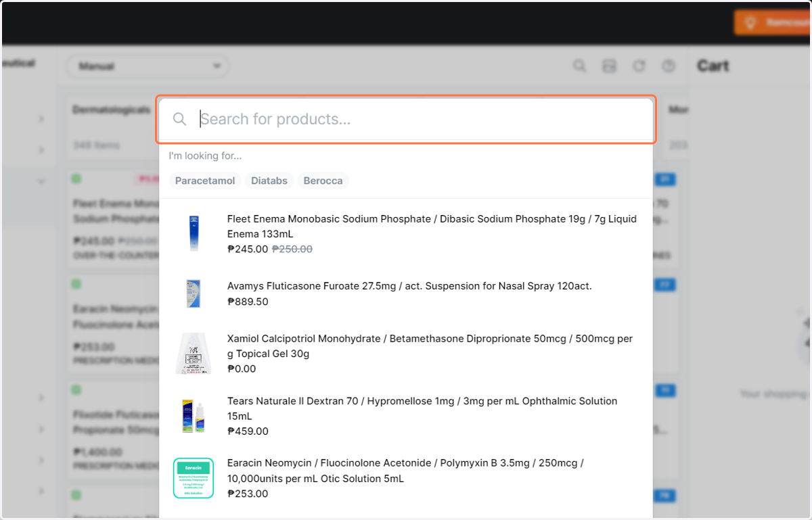Choose Xamiol Calcipotriol Monohydrate search result
This screenshot has width=812, height=520.
click(x=406, y=353)
